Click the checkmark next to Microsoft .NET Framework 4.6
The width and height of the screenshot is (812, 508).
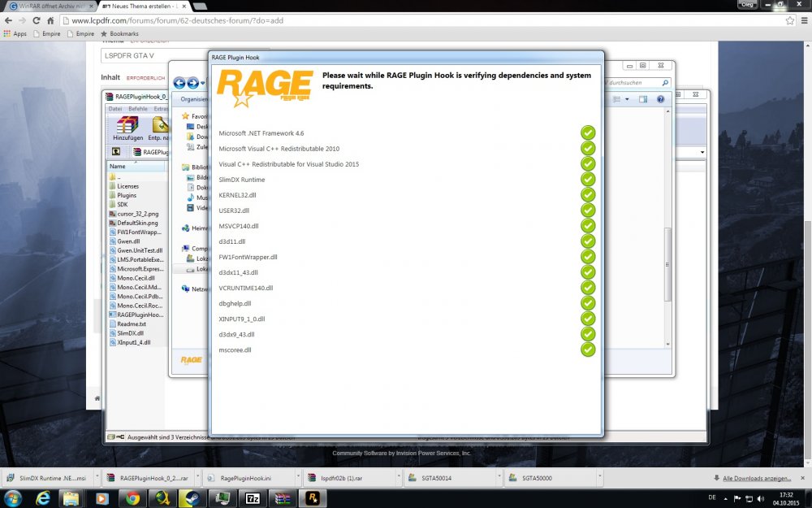coord(588,132)
